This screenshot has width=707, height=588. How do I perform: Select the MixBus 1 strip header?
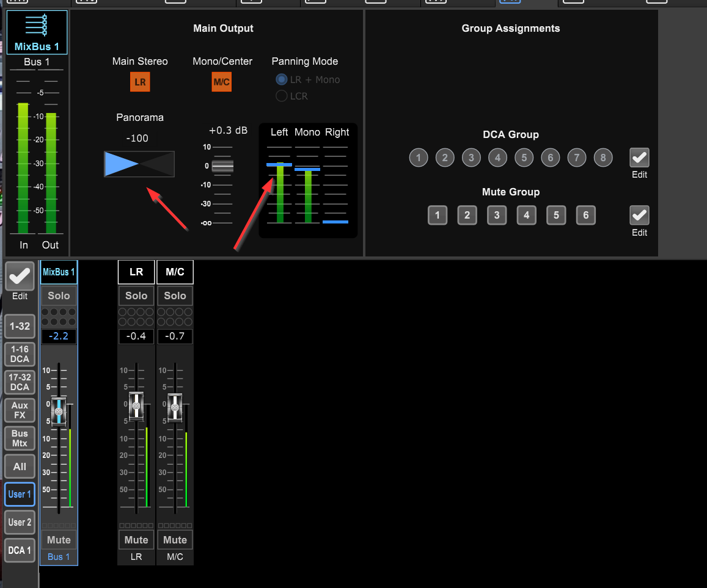(59, 272)
